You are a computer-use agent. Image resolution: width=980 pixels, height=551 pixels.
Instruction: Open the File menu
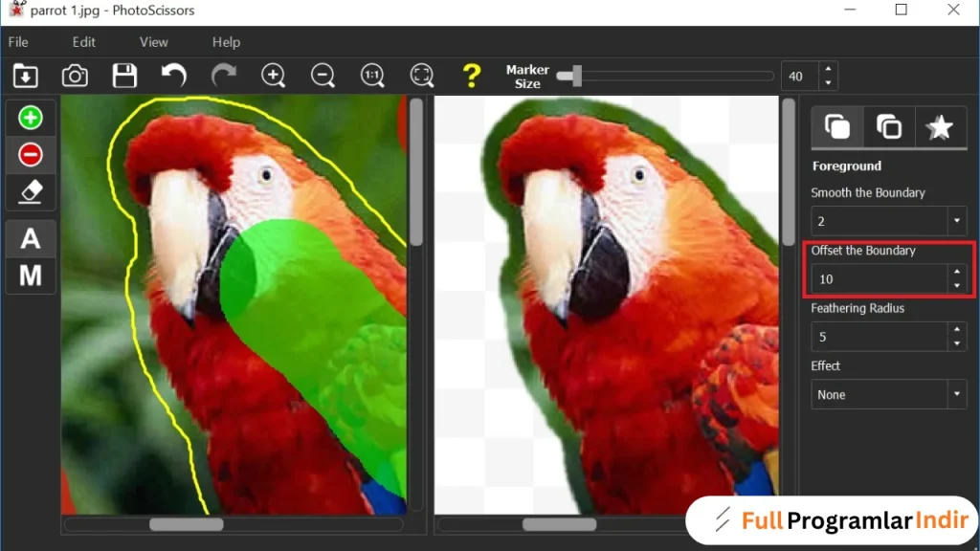click(18, 42)
